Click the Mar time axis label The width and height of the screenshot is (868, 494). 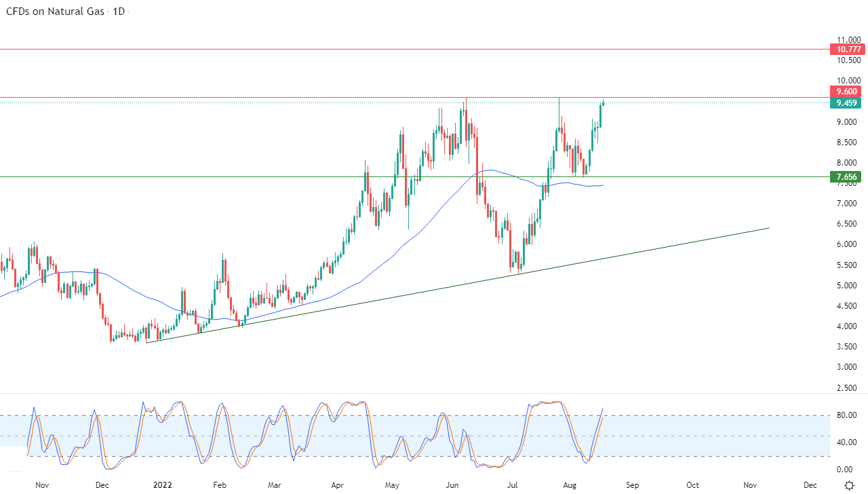click(274, 485)
